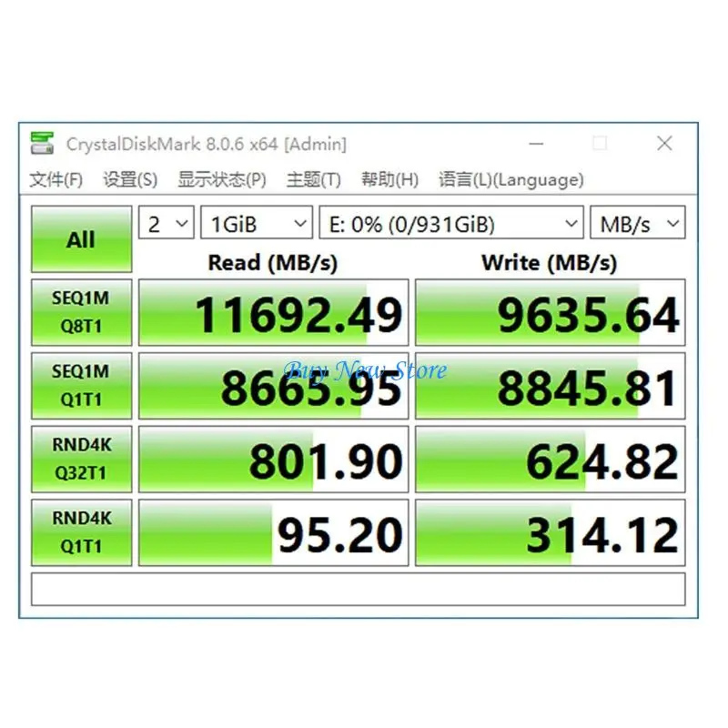Open the 文件(F) menu

pyautogui.click(x=56, y=179)
